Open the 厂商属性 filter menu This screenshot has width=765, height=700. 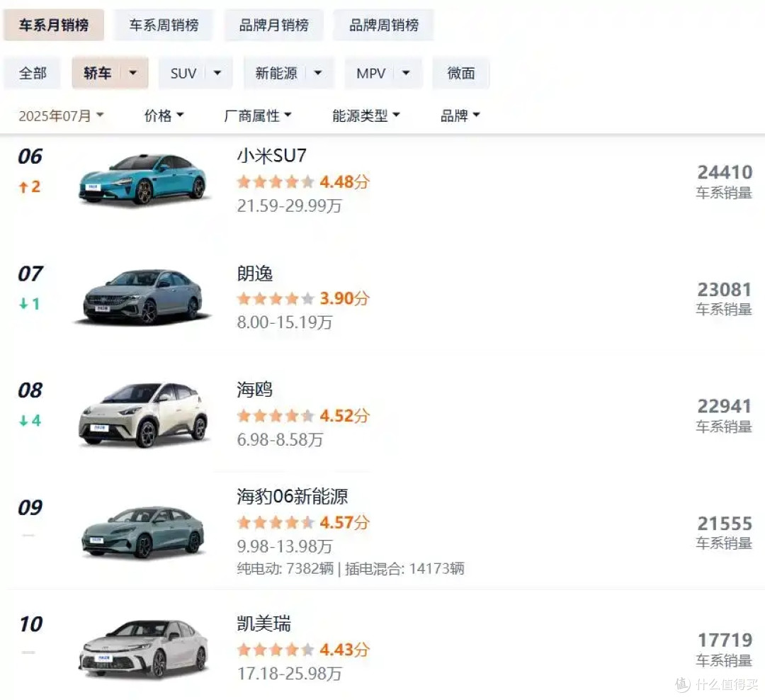(258, 115)
